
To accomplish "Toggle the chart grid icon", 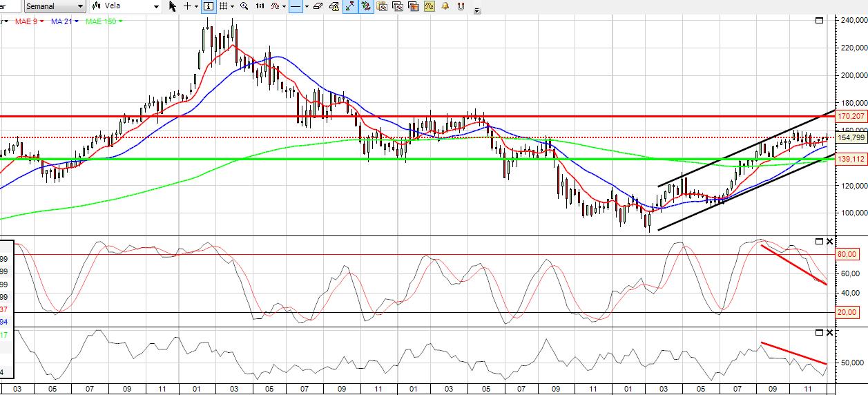I will (224, 6).
